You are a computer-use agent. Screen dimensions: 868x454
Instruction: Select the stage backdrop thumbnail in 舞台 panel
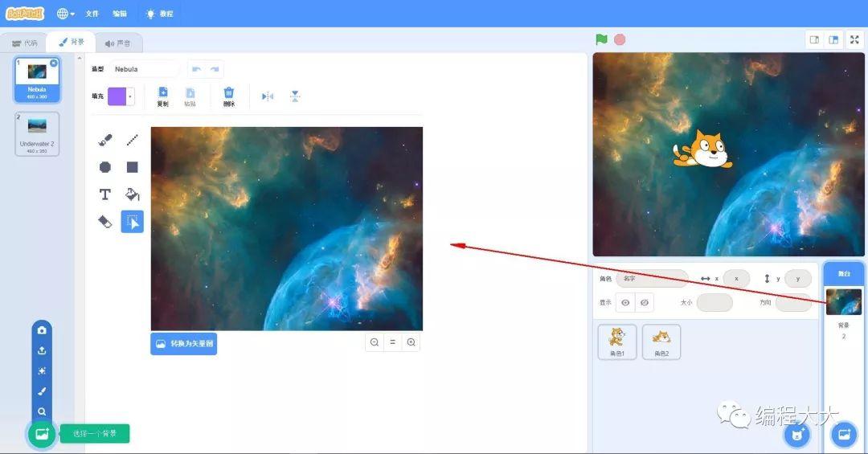(844, 302)
